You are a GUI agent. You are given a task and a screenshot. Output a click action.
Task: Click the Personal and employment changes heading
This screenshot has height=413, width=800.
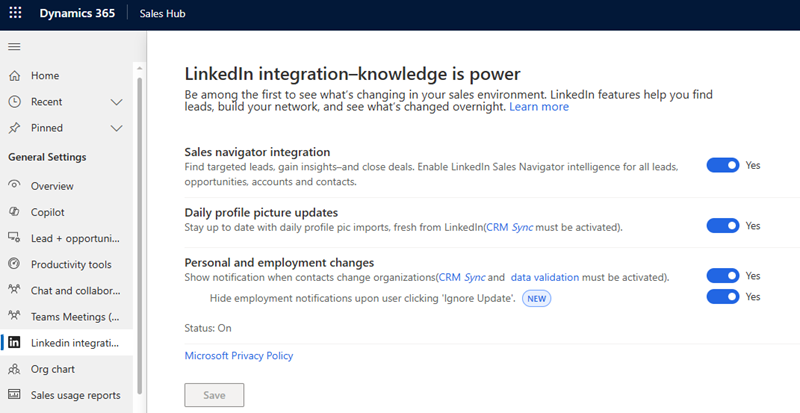coord(279,262)
